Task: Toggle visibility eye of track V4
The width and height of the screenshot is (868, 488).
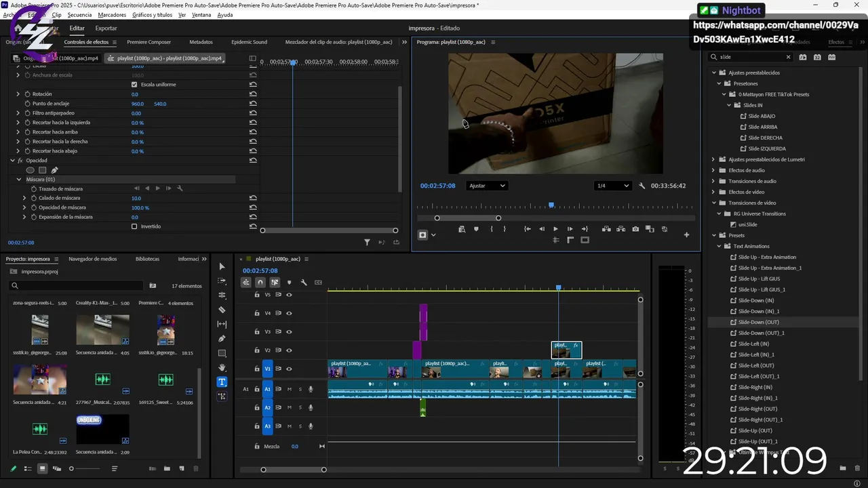Action: click(x=289, y=313)
